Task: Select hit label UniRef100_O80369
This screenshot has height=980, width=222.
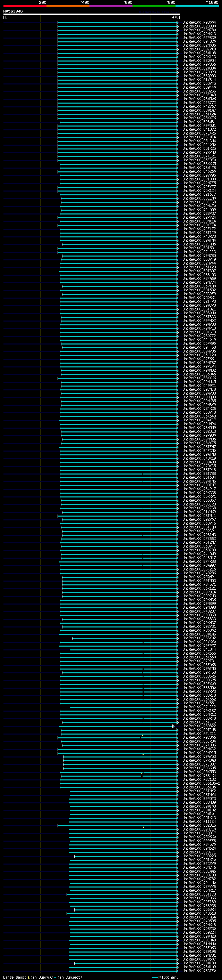Action: tap(199, 615)
